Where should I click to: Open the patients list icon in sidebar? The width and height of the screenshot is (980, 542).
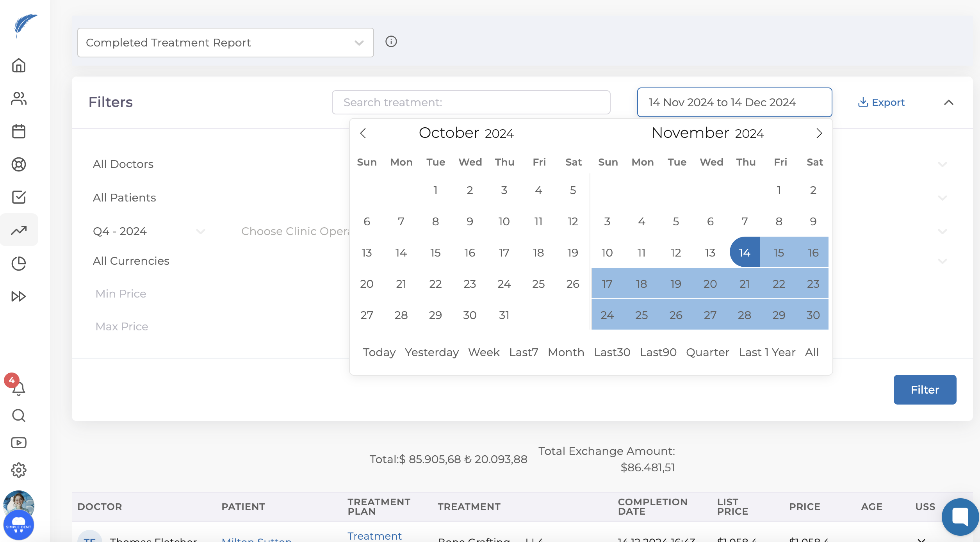coord(19,98)
